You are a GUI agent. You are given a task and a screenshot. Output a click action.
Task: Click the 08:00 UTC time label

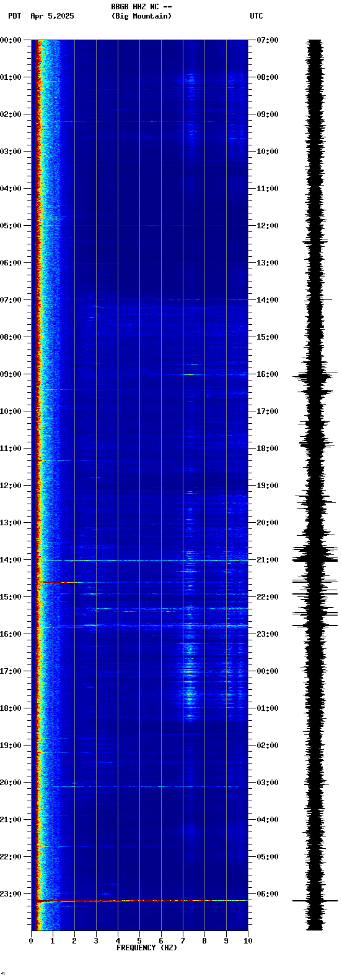[268, 77]
